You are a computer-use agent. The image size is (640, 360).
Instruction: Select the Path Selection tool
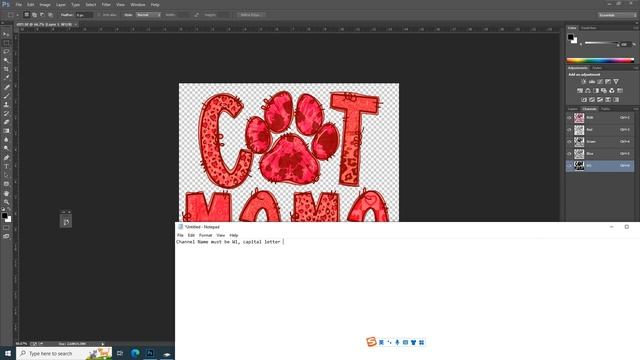coord(6,175)
